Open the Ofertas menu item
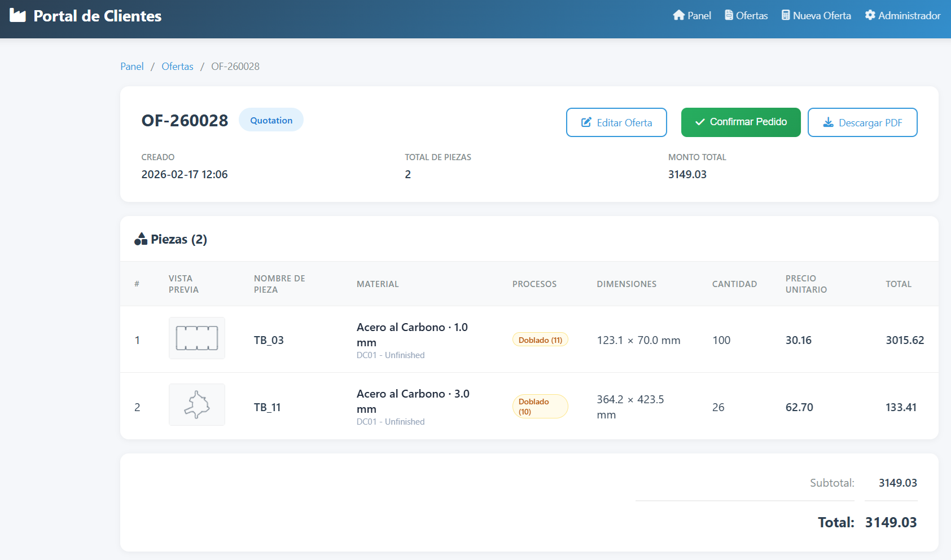This screenshot has width=951, height=560. click(746, 16)
